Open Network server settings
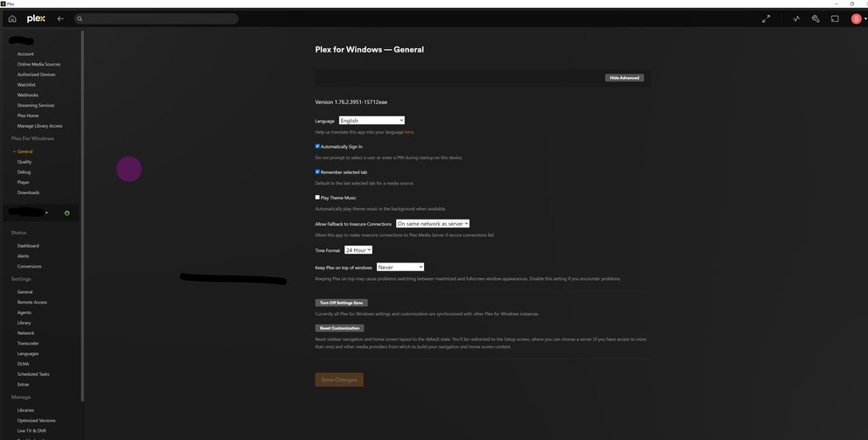 (25, 333)
